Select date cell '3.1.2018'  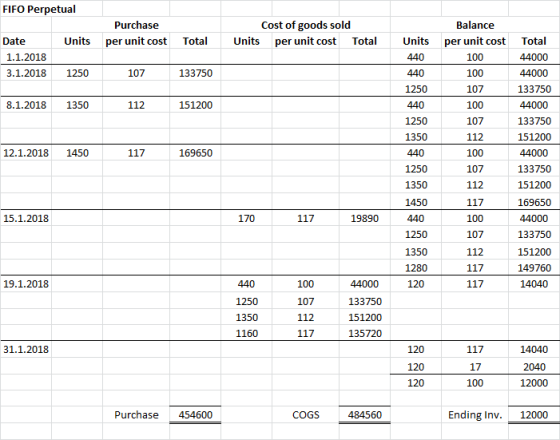point(26,73)
